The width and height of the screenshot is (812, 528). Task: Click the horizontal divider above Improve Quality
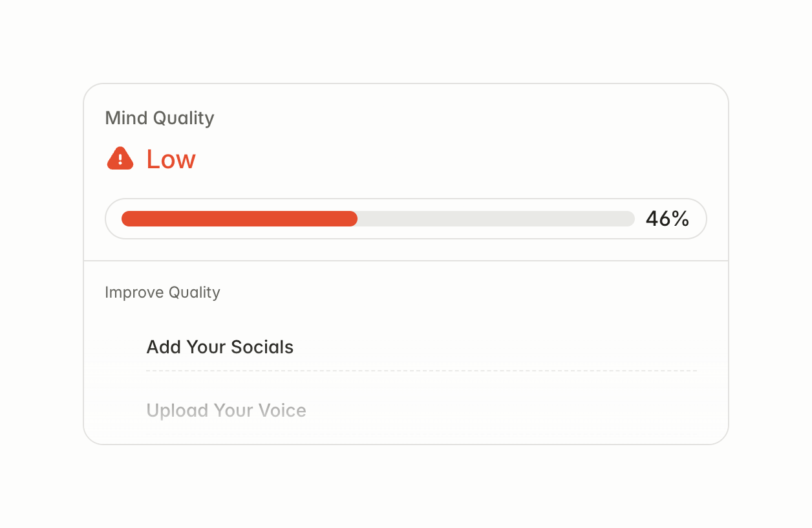pyautogui.click(x=406, y=261)
